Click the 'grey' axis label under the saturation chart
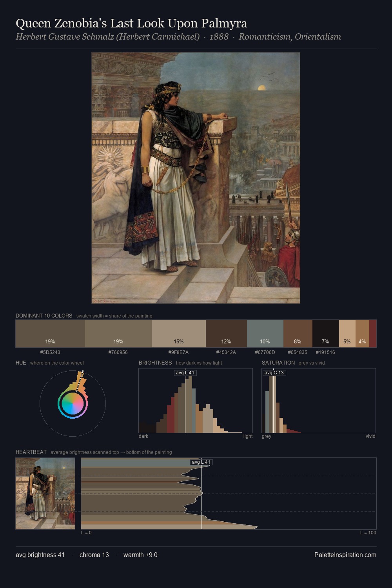 [x=267, y=436]
